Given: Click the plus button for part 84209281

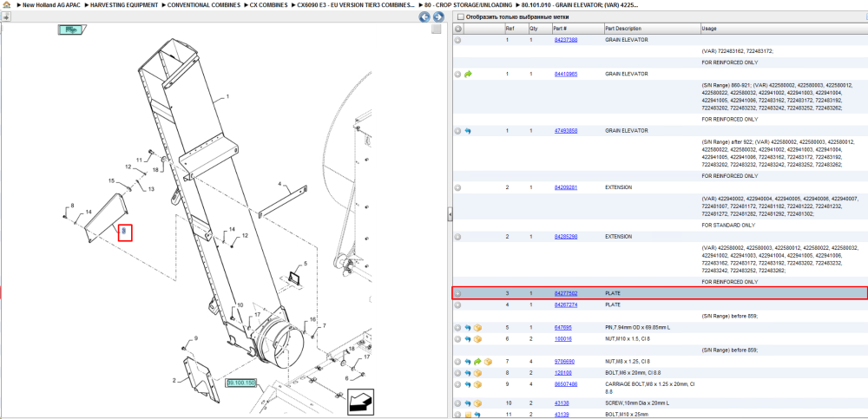Looking at the screenshot, I should point(457,187).
